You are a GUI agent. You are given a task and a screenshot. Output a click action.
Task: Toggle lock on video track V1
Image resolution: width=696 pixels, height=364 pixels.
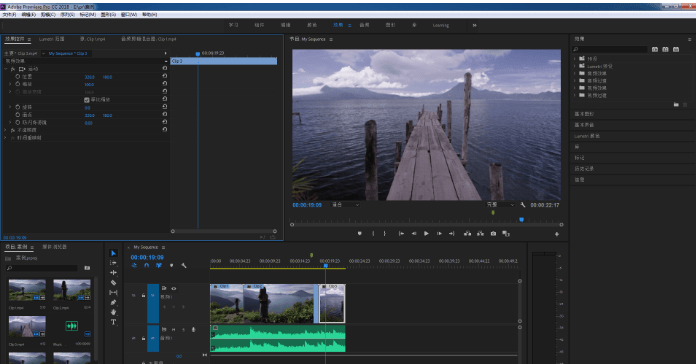point(143,295)
